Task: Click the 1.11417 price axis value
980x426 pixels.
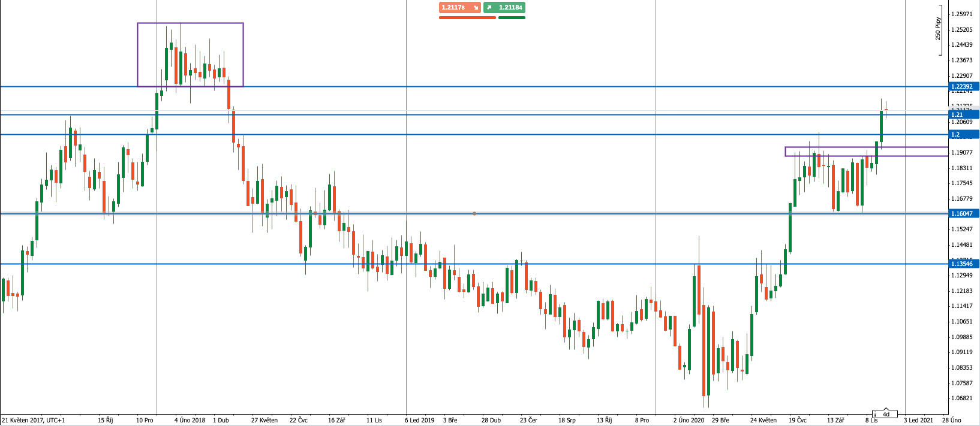Action: pos(962,306)
